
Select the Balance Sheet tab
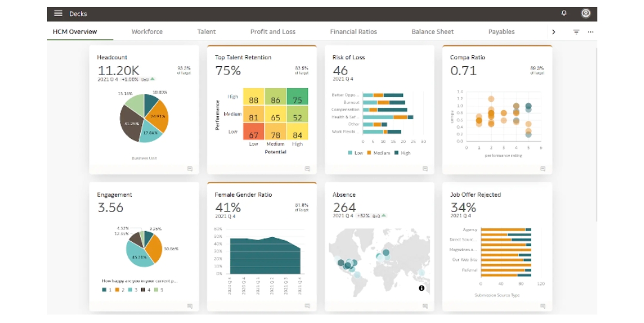432,32
